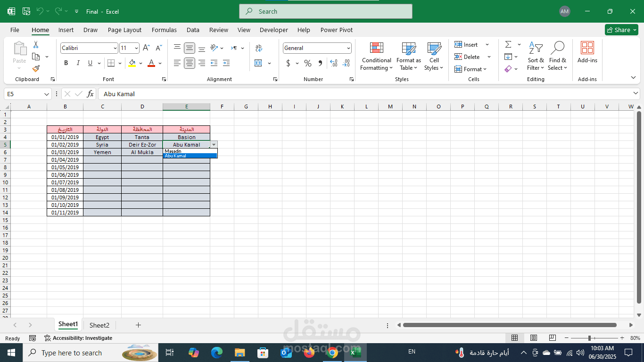Toggle Center horizontal alignment
644x362 pixels.
click(x=190, y=63)
